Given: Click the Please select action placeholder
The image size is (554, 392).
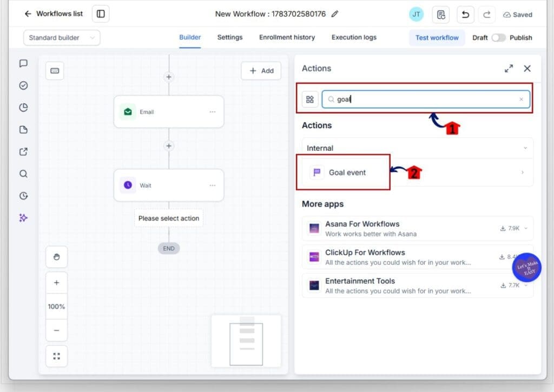Looking at the screenshot, I should point(169,218).
